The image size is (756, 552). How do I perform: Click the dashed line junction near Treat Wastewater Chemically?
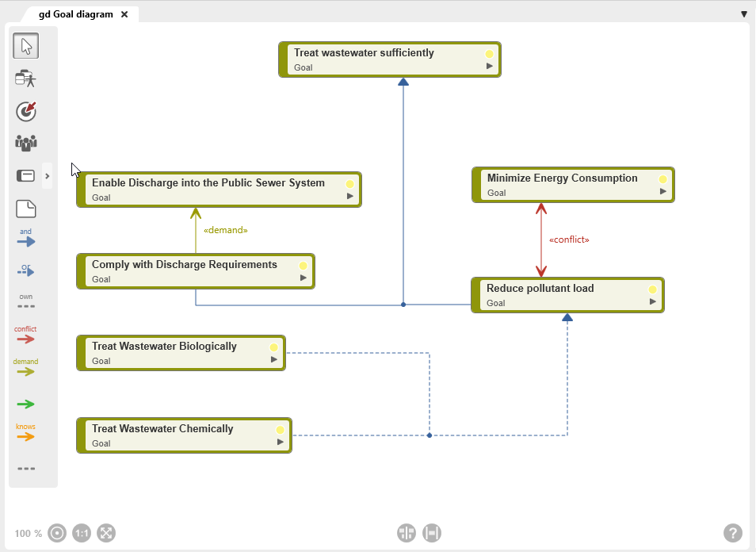click(429, 435)
